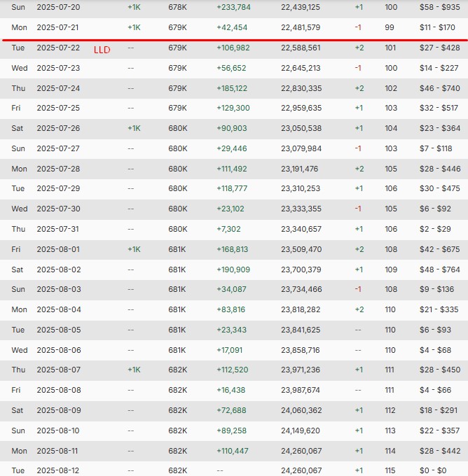
Task: Click the +112,520 views value
Action: point(232,370)
